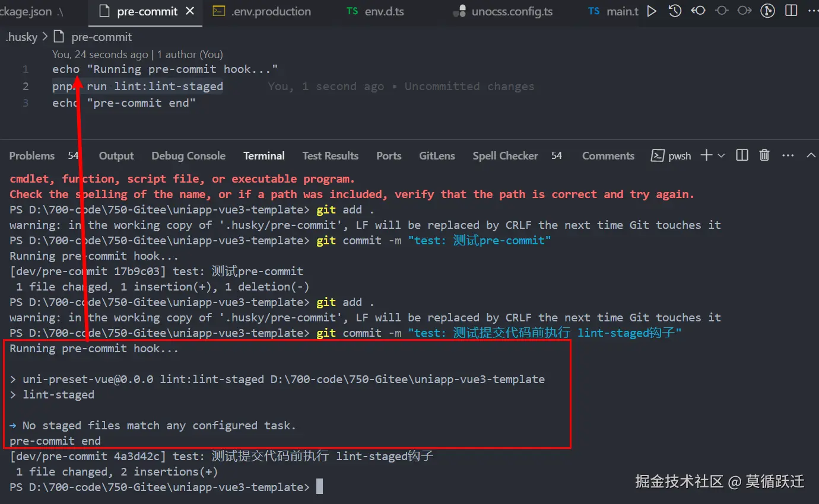Click the 'pre-commit end' terminal output
The height and width of the screenshot is (504, 819).
click(x=55, y=441)
